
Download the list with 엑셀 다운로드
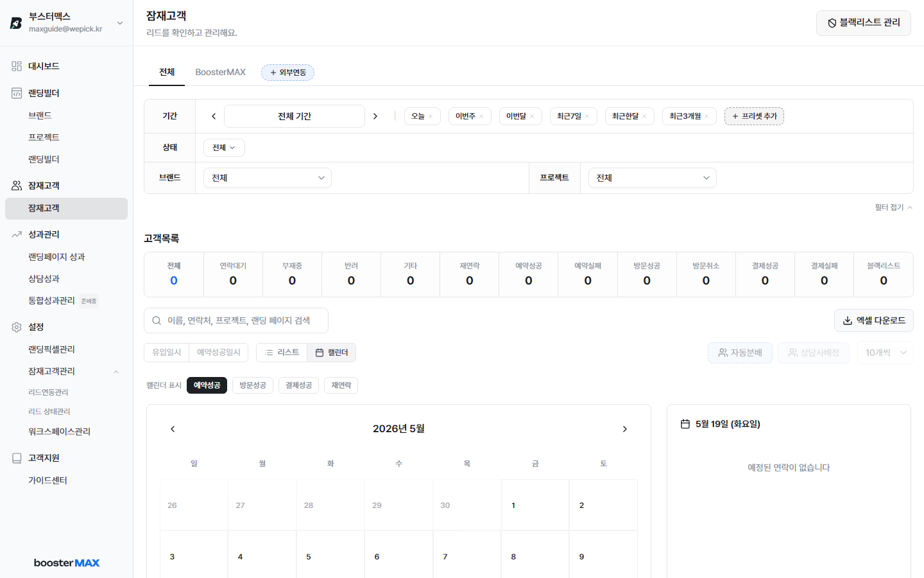pyautogui.click(x=874, y=320)
